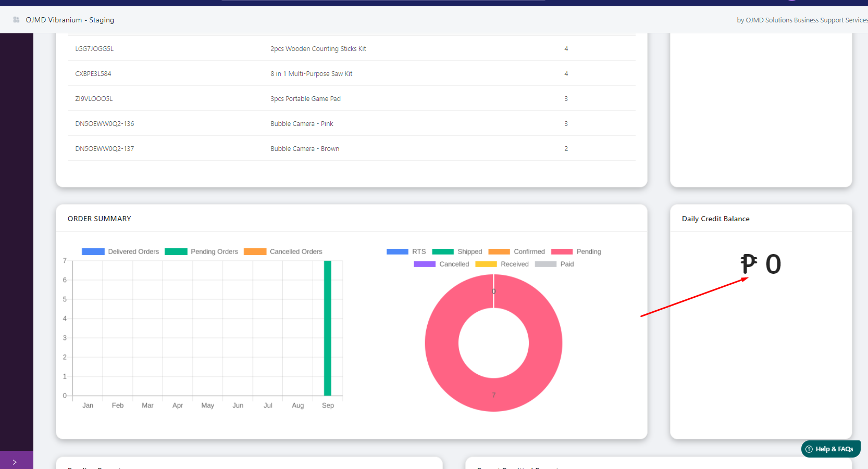The width and height of the screenshot is (868, 469).
Task: Click product 2pcs Wooden Counting Sticks Kit
Action: [318, 48]
